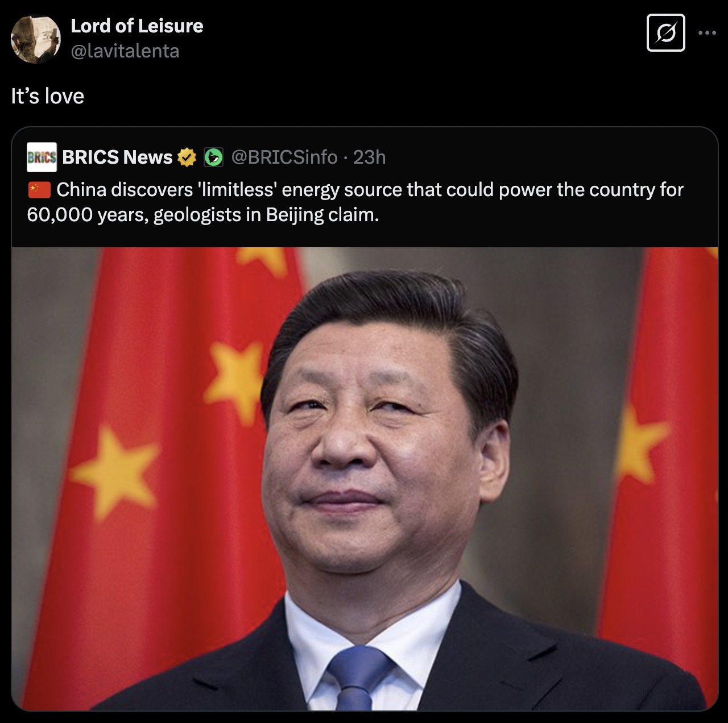Screen dimensions: 728x723
Task: Click the Lord of Leisure display name
Action: (136, 26)
